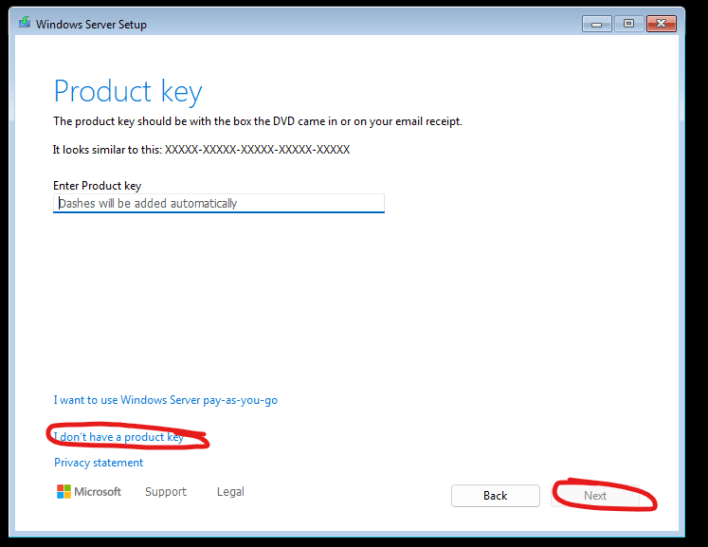The image size is (708, 547).
Task: Close the Windows Server Setup window
Action: coord(661,23)
